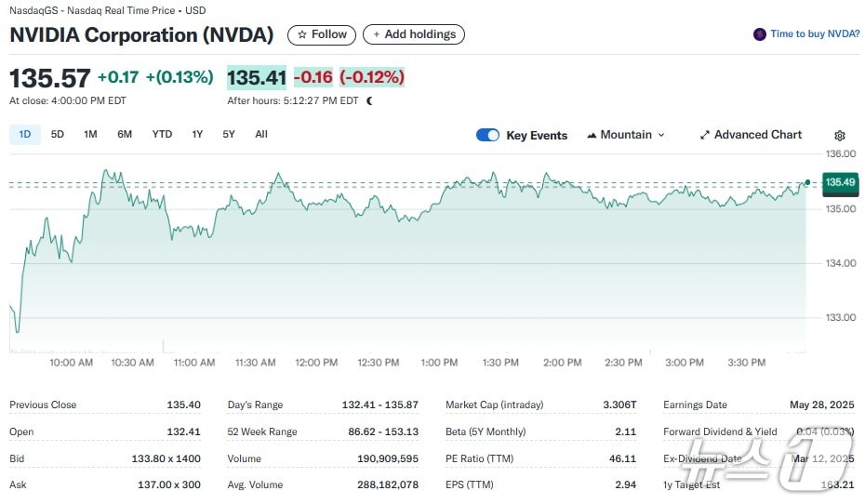Viewport: 865px width, 504px height.
Task: Show All-time price history
Action: (x=261, y=135)
